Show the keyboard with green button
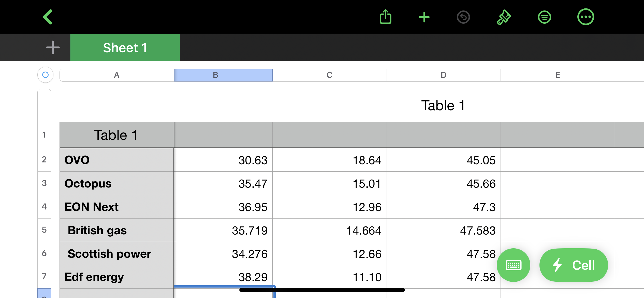 (513, 265)
